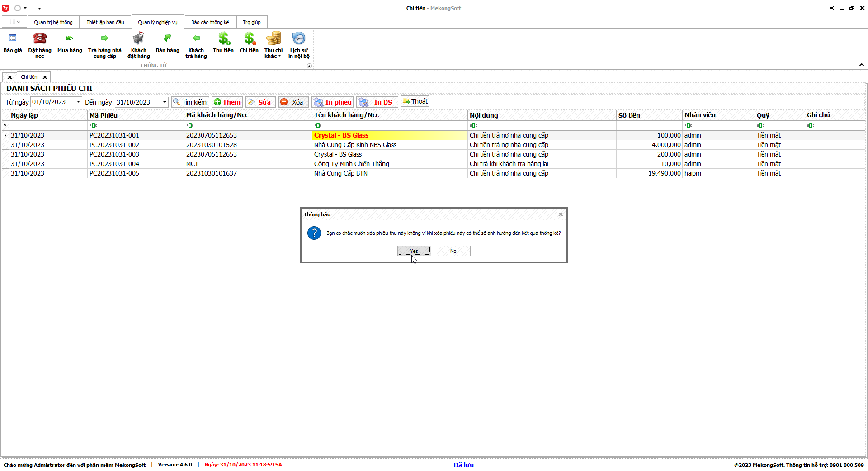Sort by the Số tiền column header

[649, 115]
